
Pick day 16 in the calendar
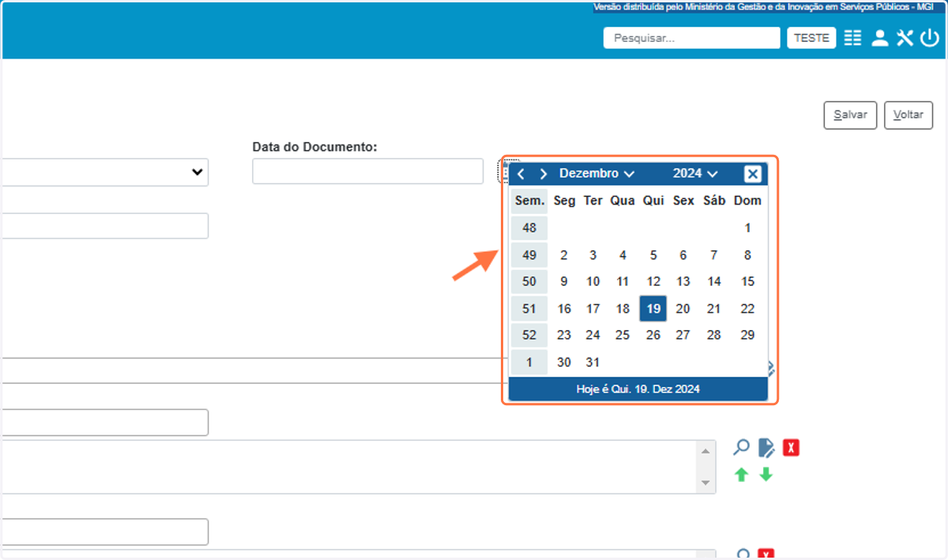click(x=564, y=309)
